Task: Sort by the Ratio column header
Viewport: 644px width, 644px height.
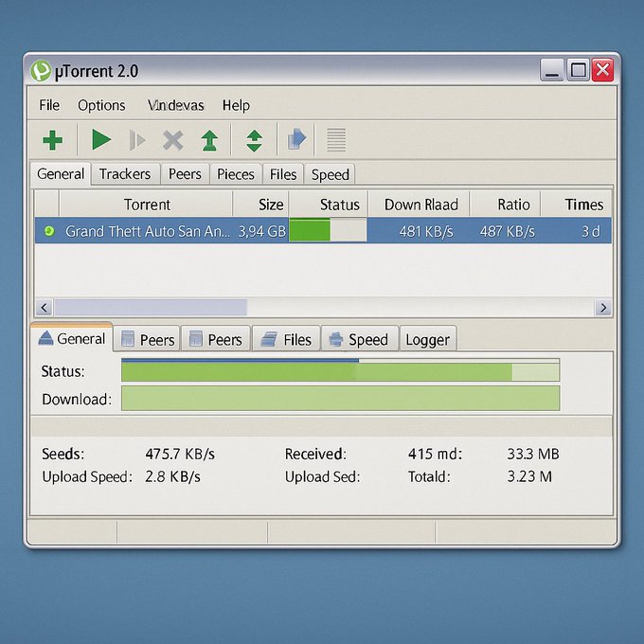Action: [x=505, y=205]
